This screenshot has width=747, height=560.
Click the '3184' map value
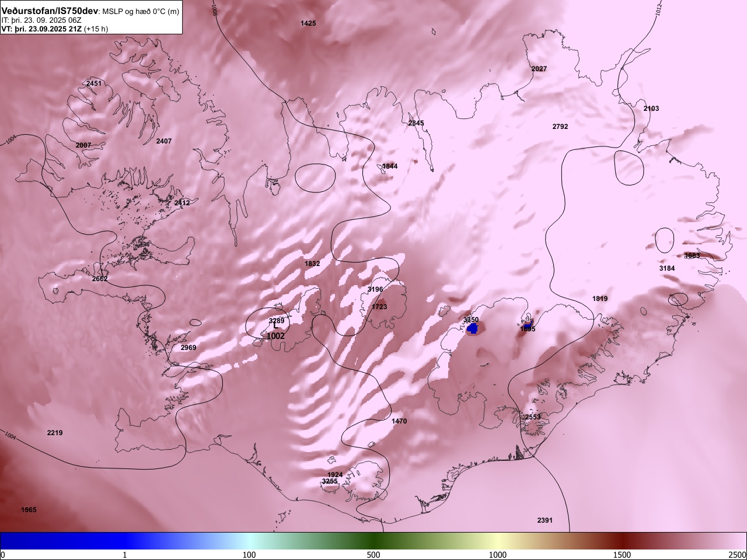click(x=667, y=268)
